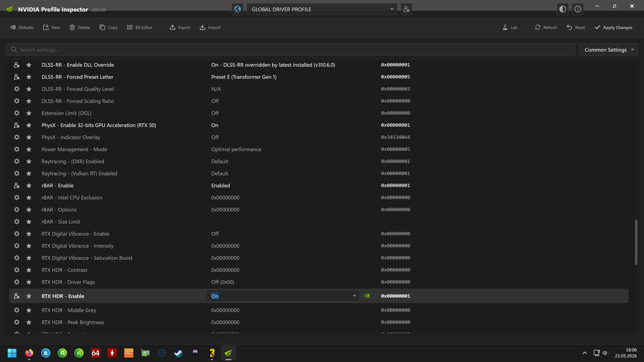Open the CPU-Z style orange chip taskbar icon

[x=129, y=353]
